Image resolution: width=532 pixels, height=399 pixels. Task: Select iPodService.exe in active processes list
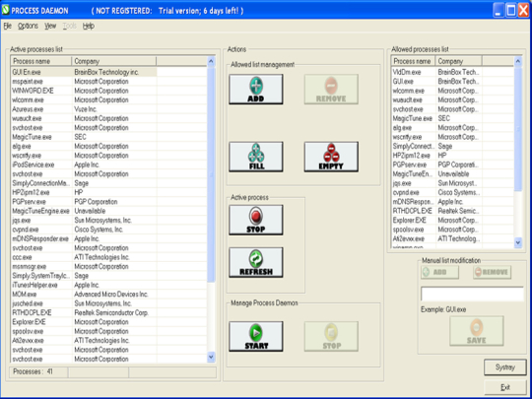(109, 165)
